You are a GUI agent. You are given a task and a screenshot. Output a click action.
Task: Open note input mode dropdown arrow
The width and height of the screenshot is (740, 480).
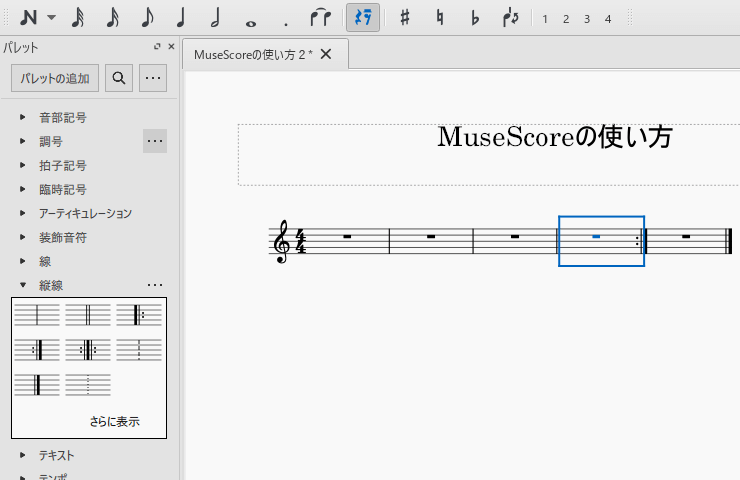click(51, 18)
